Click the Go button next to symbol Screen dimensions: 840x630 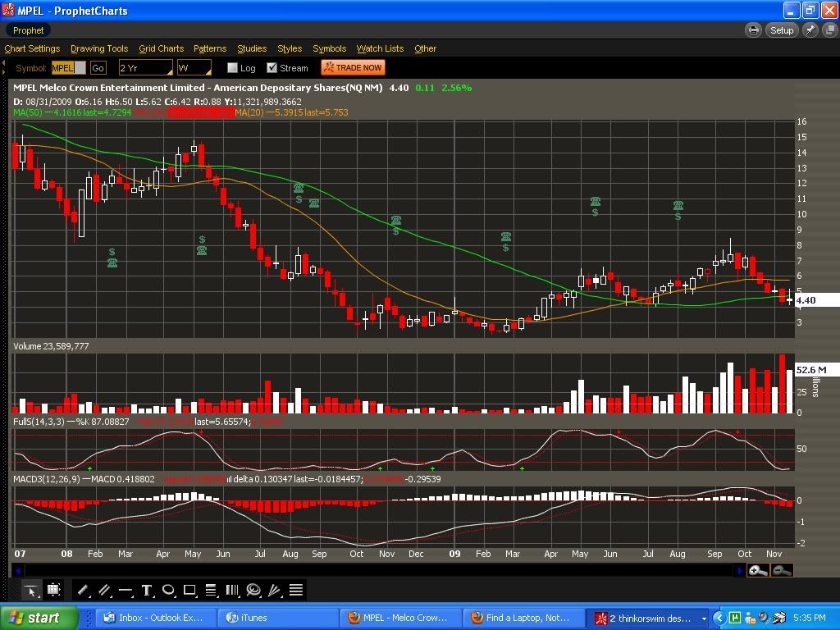[98, 68]
